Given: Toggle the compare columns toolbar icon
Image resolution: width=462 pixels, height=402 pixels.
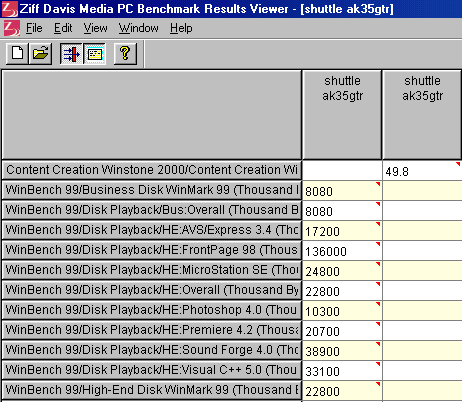Looking at the screenshot, I should [x=71, y=53].
